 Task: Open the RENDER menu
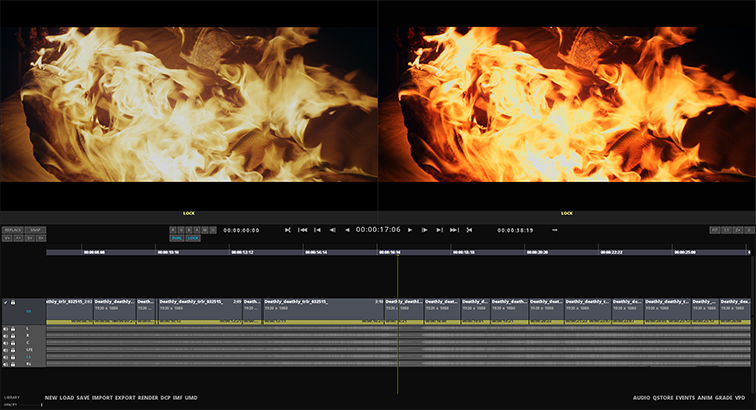[x=148, y=397]
